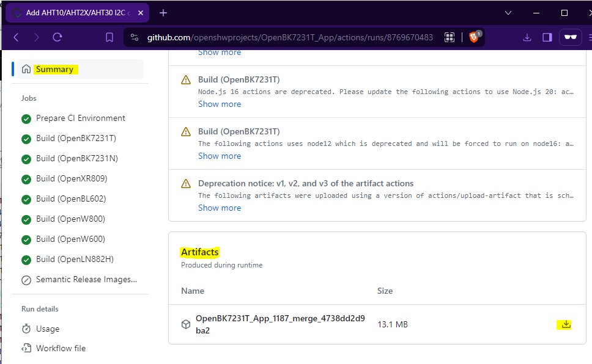Screen dimensions: 592x364
Task: Open the Build (OpenBL602) job
Action: pyautogui.click(x=71, y=198)
